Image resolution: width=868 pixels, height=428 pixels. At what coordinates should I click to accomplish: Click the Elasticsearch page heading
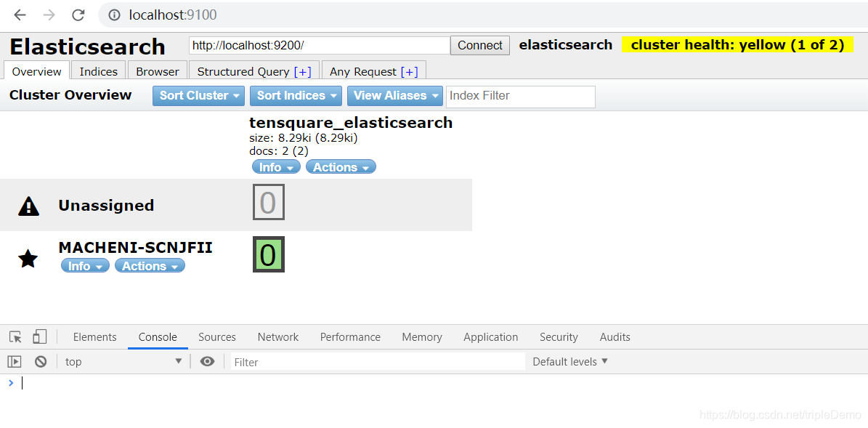[x=87, y=47]
